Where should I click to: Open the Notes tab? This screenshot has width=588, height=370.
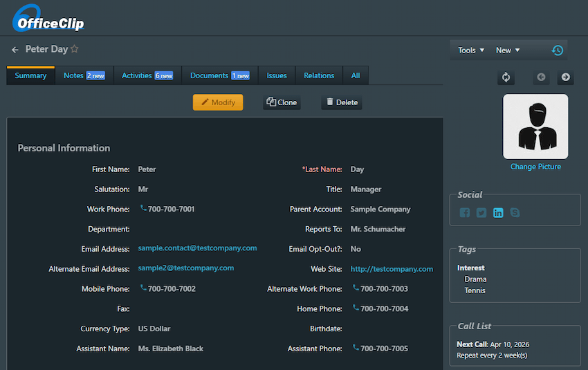pos(84,75)
